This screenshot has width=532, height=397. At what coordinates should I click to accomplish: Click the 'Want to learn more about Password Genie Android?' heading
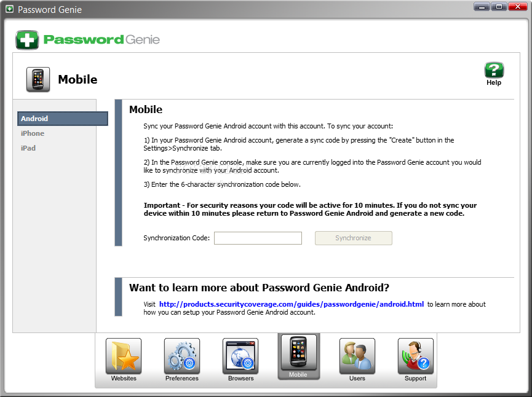point(259,288)
